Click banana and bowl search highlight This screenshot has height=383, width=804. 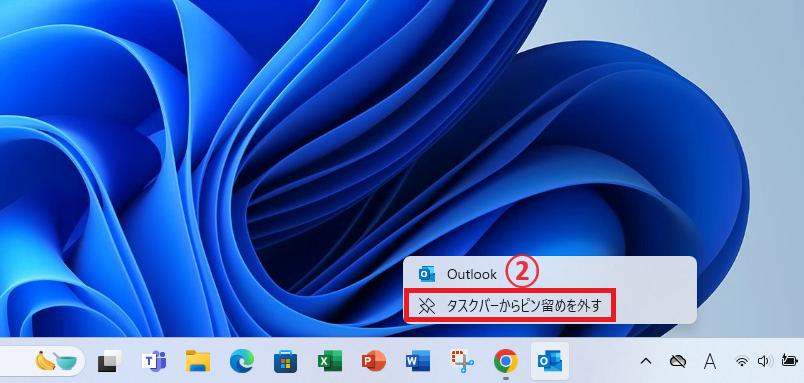point(55,361)
